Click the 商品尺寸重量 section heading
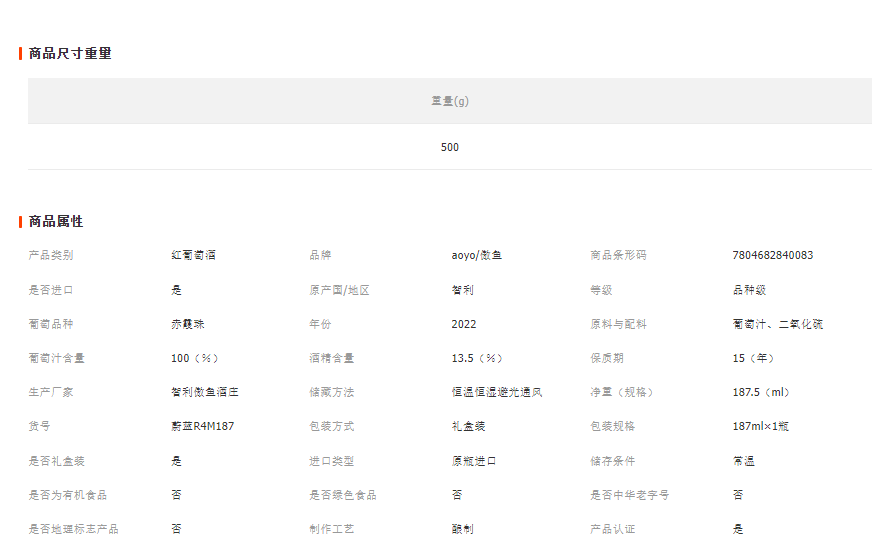 tap(70, 53)
